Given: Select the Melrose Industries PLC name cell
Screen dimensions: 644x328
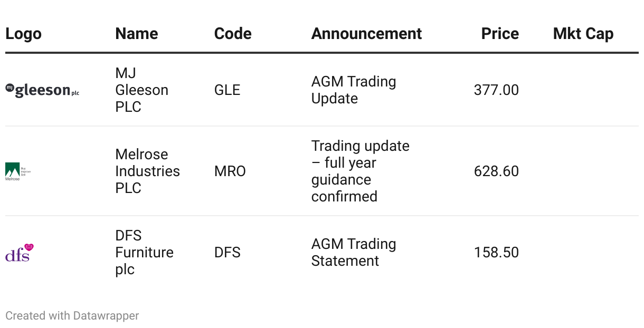Looking at the screenshot, I should [148, 171].
